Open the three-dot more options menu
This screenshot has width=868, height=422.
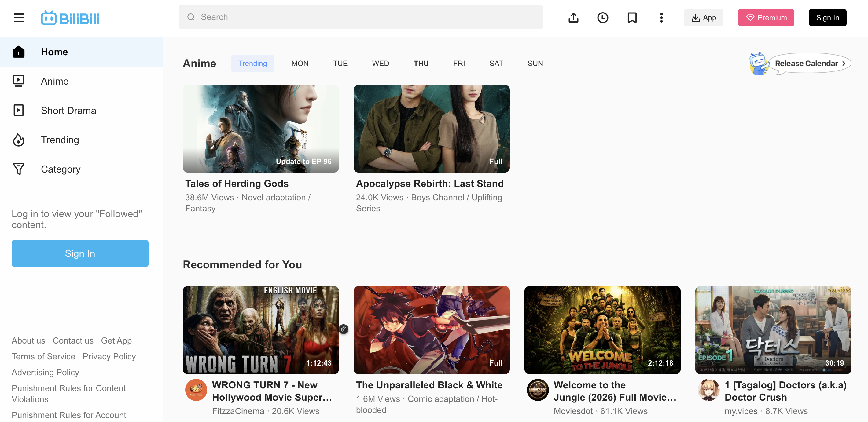[661, 17]
